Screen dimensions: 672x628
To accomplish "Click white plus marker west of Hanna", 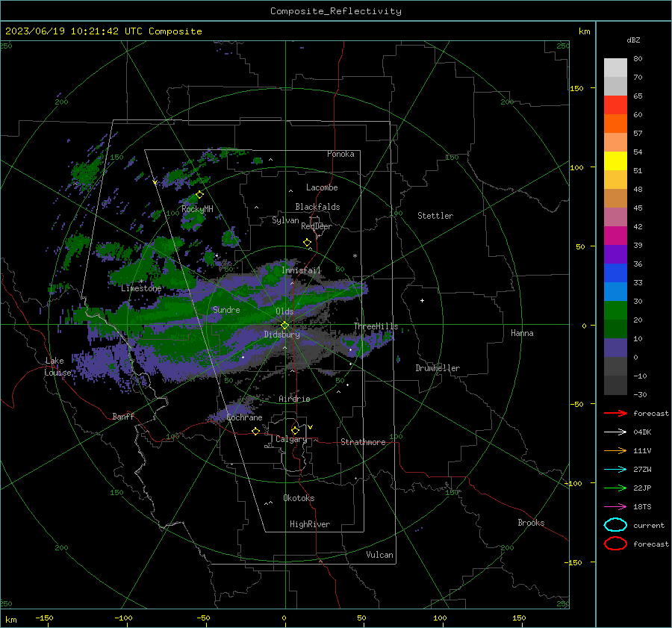I will 422,300.
